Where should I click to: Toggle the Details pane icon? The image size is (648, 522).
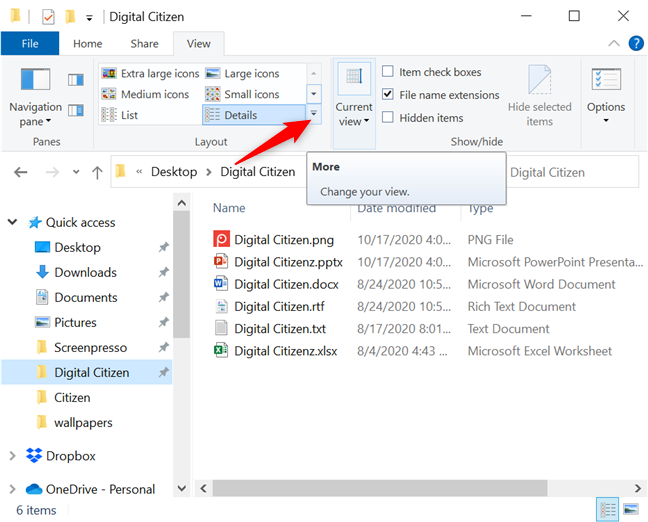(x=76, y=110)
